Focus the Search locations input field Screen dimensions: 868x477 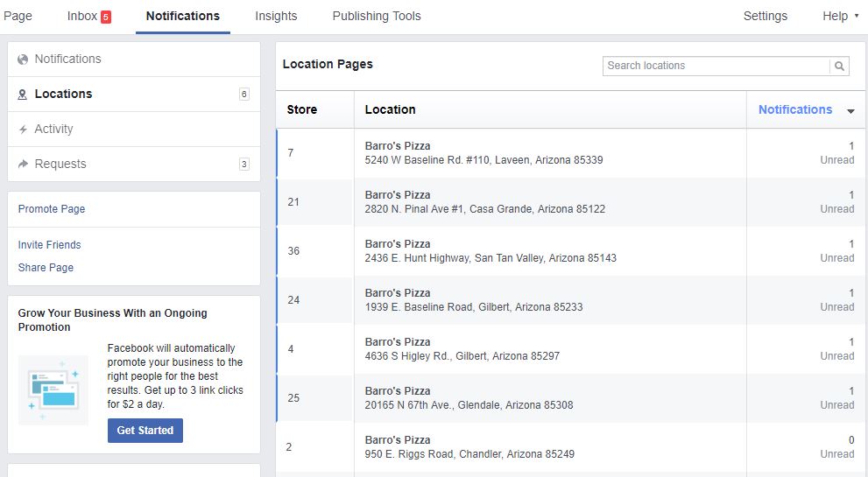point(716,66)
